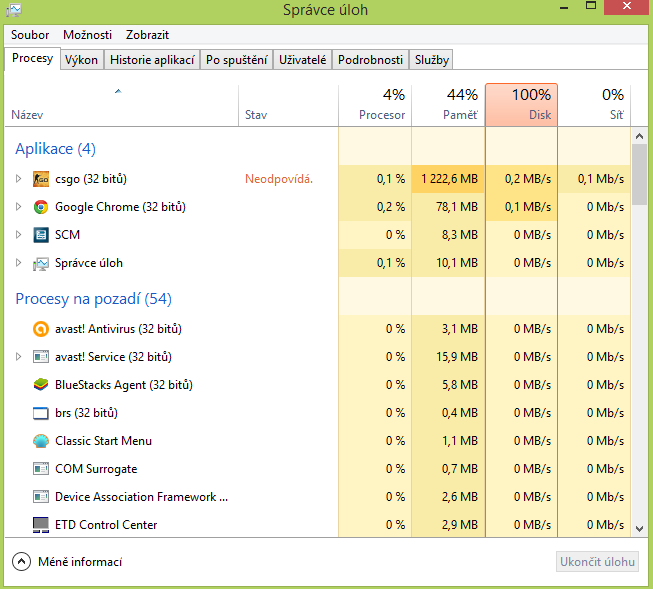Expand the SCM process group
The height and width of the screenshot is (589, 653).
coord(18,235)
